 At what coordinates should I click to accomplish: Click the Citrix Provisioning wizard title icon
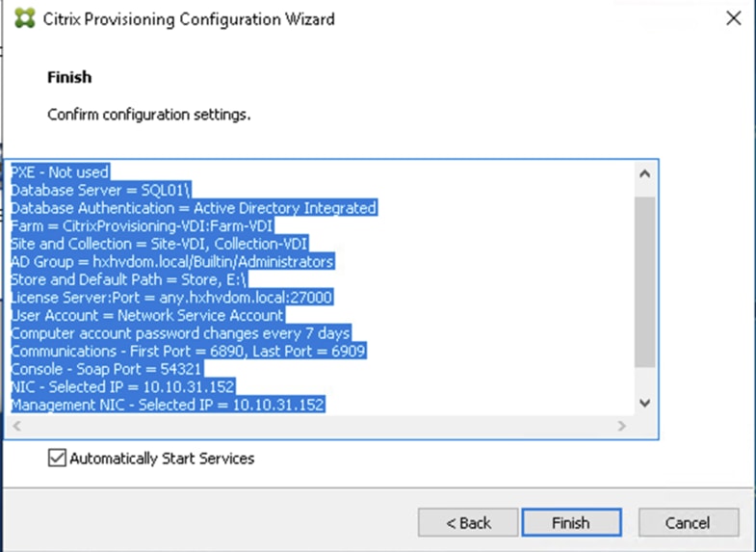[x=25, y=19]
